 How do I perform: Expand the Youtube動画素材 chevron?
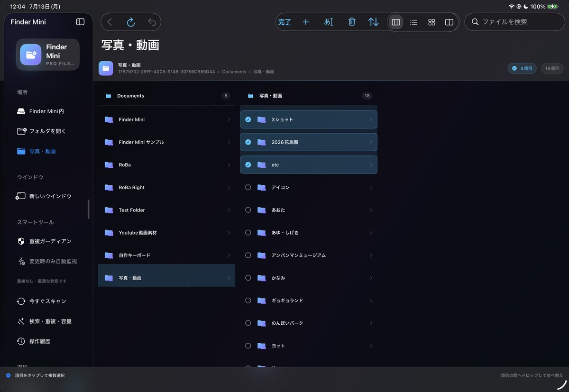click(x=229, y=233)
